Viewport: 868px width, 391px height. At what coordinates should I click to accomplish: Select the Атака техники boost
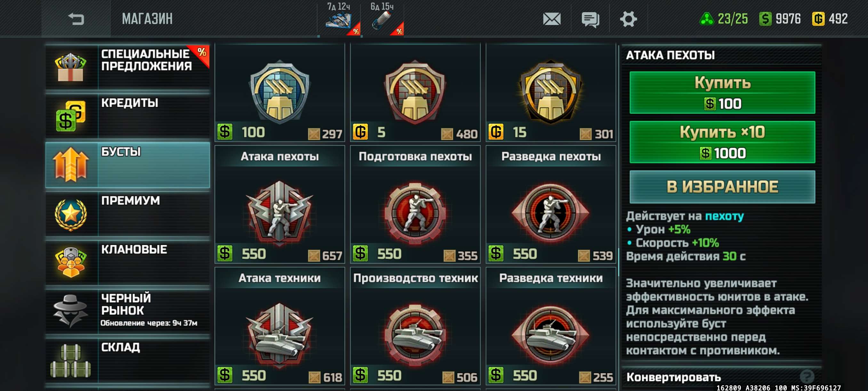coord(280,326)
